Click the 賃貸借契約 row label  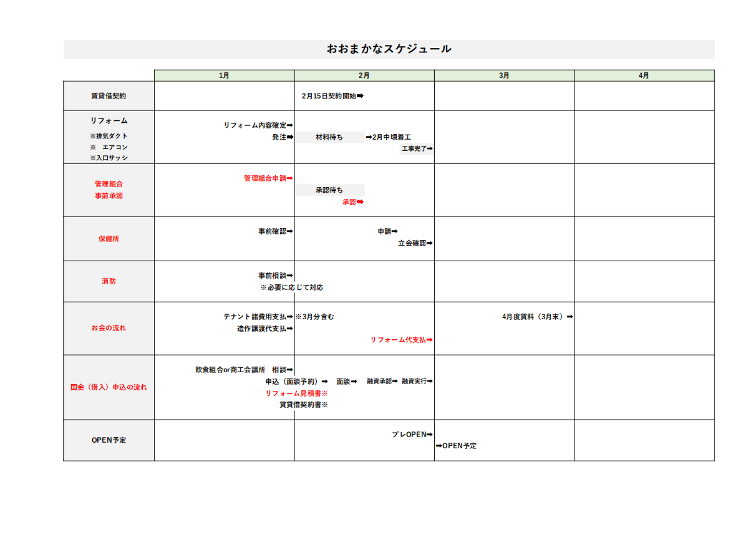coord(109,96)
